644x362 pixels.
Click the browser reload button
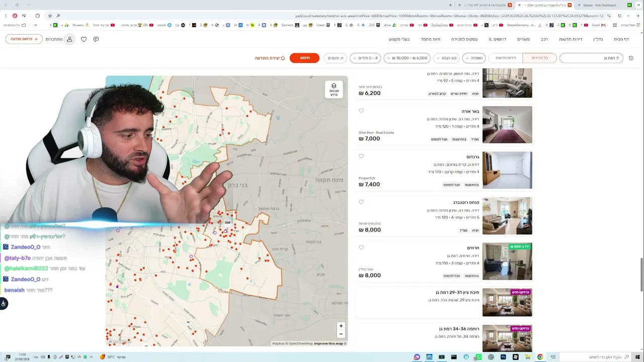(x=620, y=16)
